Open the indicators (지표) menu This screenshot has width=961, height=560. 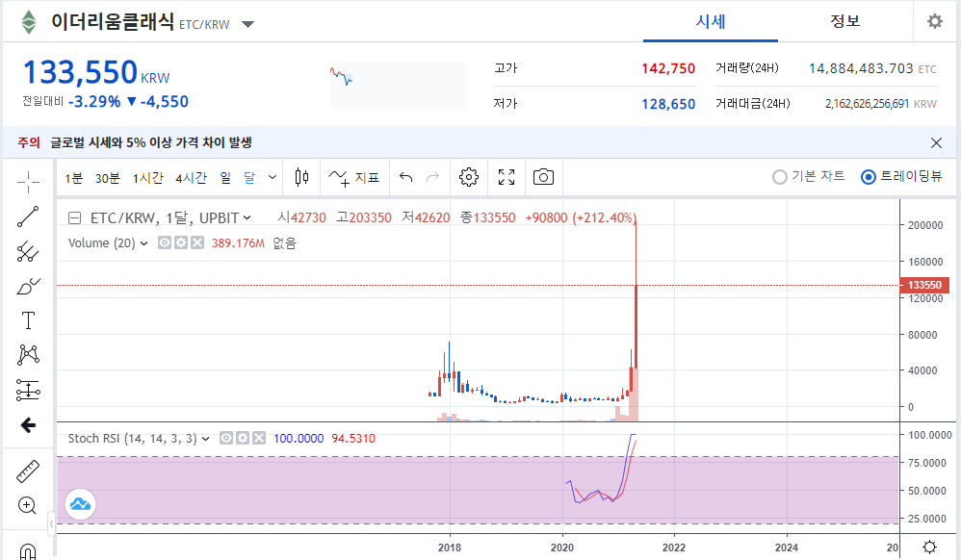pos(354,178)
